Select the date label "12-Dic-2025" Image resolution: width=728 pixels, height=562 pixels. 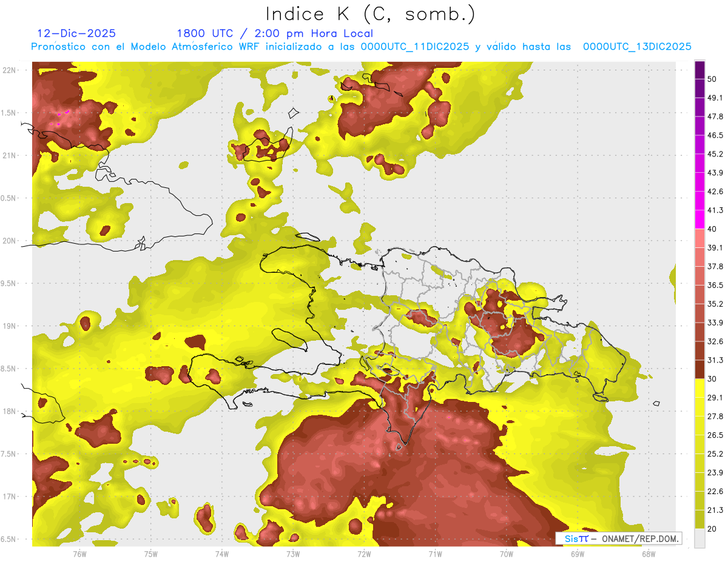pyautogui.click(x=76, y=33)
